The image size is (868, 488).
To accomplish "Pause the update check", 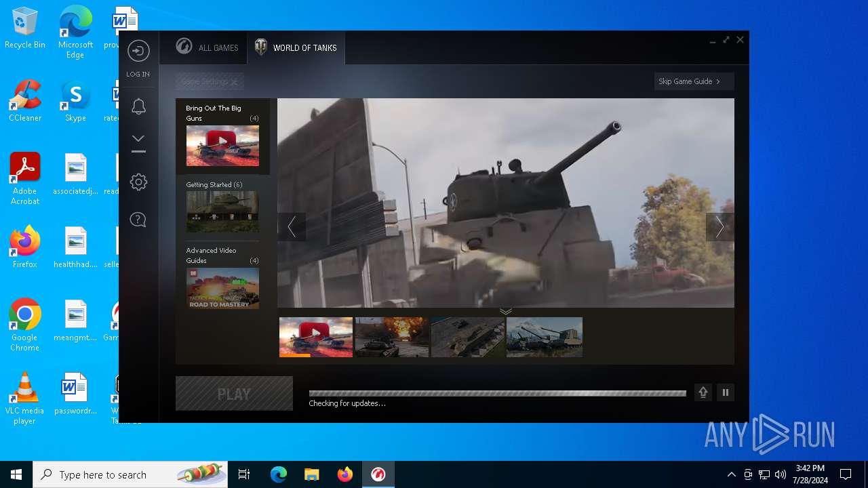I will [x=726, y=392].
